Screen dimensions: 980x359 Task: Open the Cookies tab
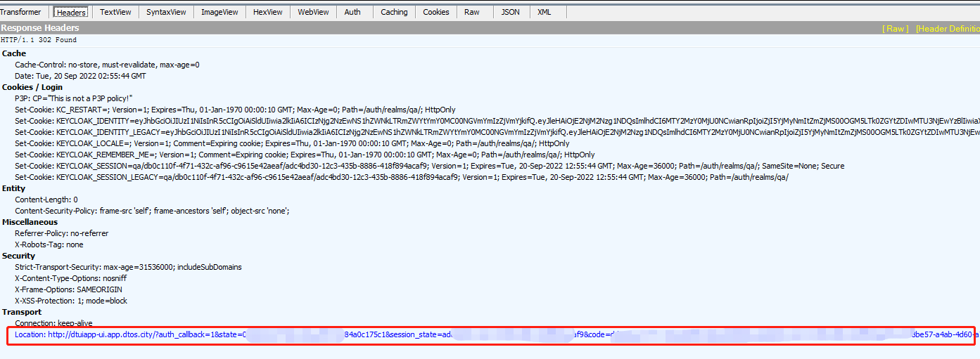click(x=436, y=12)
